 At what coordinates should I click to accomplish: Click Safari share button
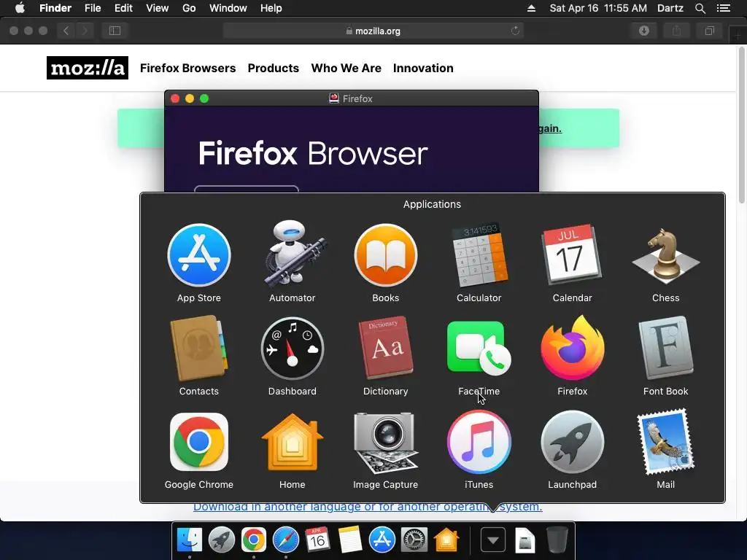[676, 31]
